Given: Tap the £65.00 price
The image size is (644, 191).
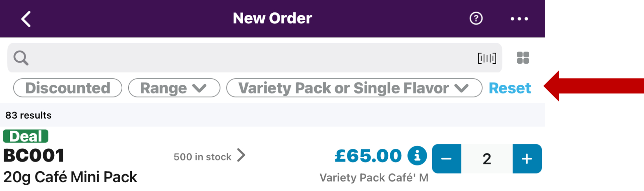Looking at the screenshot, I should tap(368, 156).
